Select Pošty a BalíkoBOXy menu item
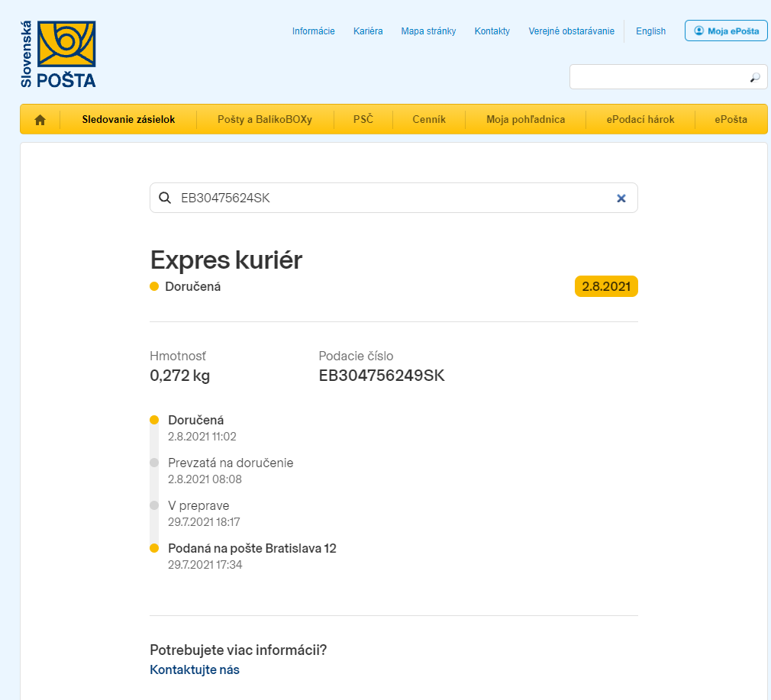771x700 pixels. [265, 120]
